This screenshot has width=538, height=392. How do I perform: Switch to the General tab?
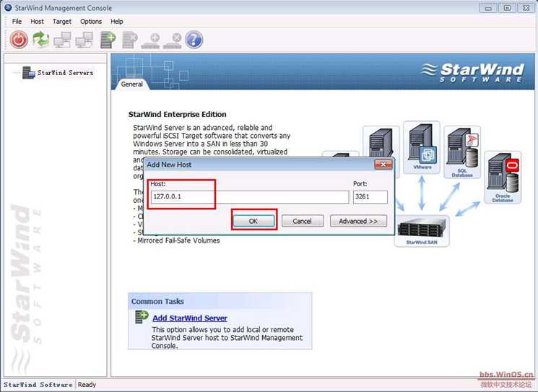pyautogui.click(x=131, y=84)
